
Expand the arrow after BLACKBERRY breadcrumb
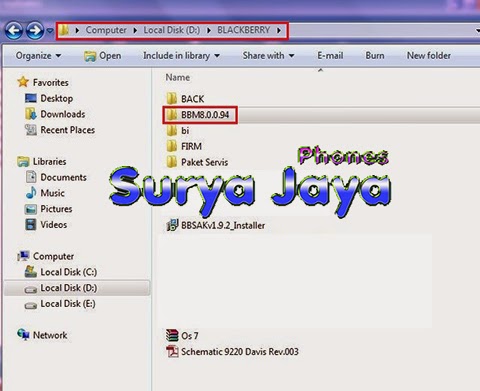pyautogui.click(x=279, y=31)
